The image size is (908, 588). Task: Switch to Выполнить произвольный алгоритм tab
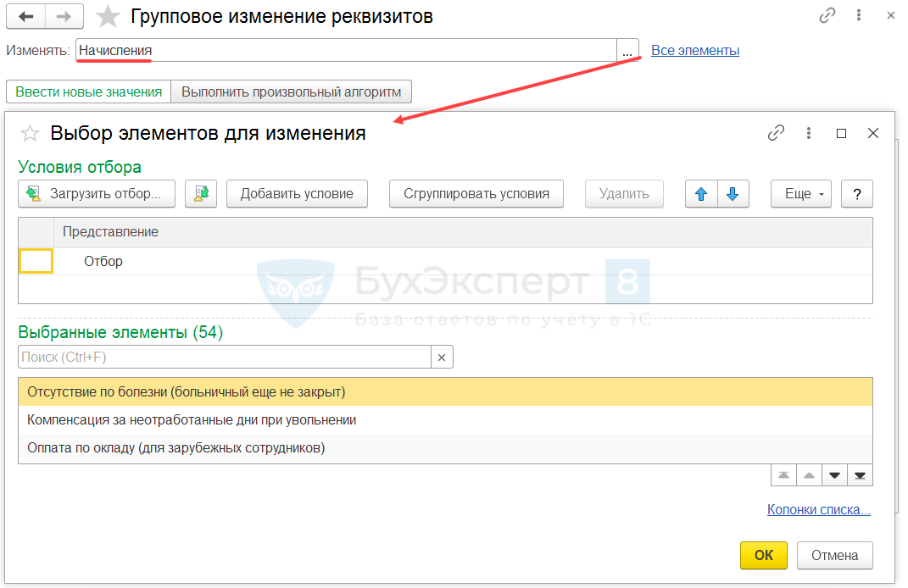tap(291, 92)
